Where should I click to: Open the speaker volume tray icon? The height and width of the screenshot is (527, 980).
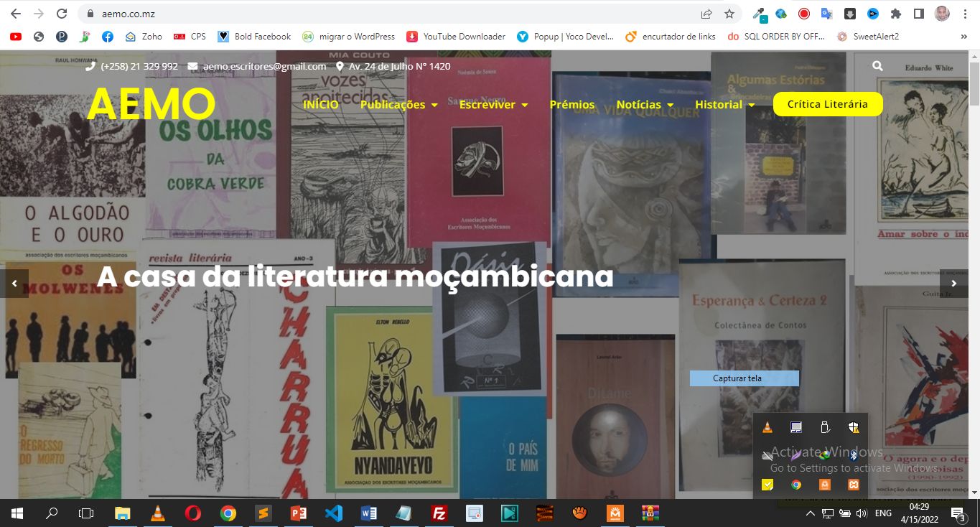(862, 513)
